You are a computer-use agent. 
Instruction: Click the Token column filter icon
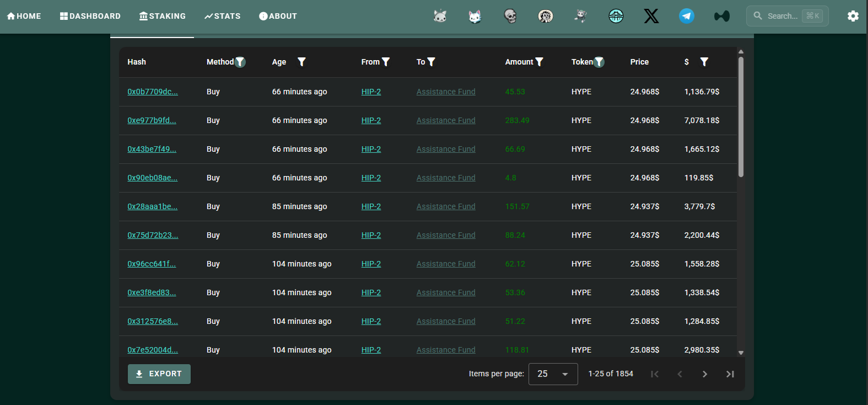click(x=599, y=62)
